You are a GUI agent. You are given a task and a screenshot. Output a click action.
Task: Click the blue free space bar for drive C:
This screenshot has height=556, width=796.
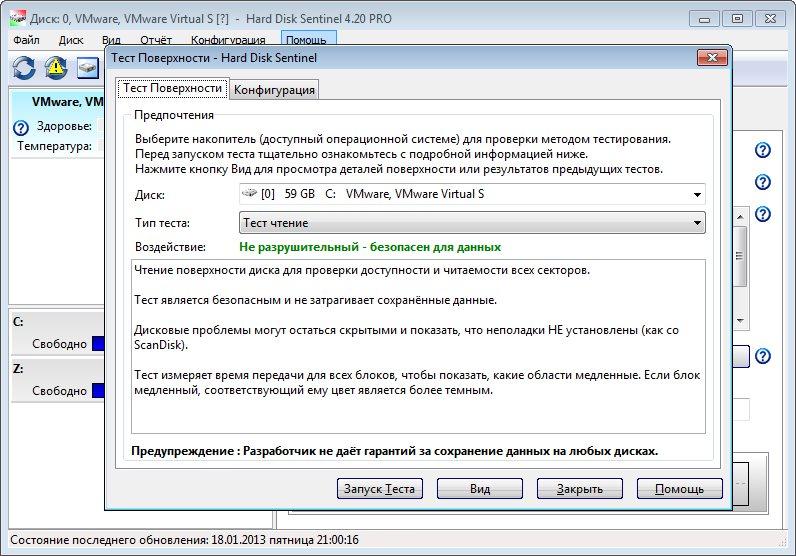(98, 344)
